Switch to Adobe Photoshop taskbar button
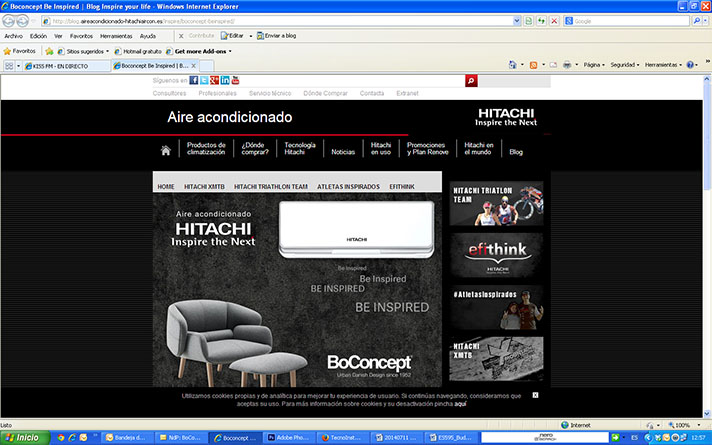This screenshot has height=445, width=712. pos(290,438)
